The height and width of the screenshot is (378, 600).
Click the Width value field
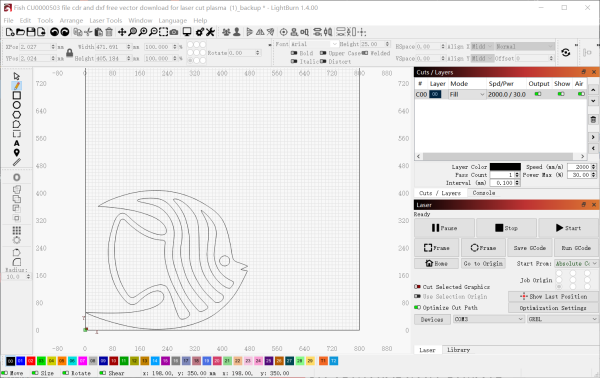click(x=113, y=47)
